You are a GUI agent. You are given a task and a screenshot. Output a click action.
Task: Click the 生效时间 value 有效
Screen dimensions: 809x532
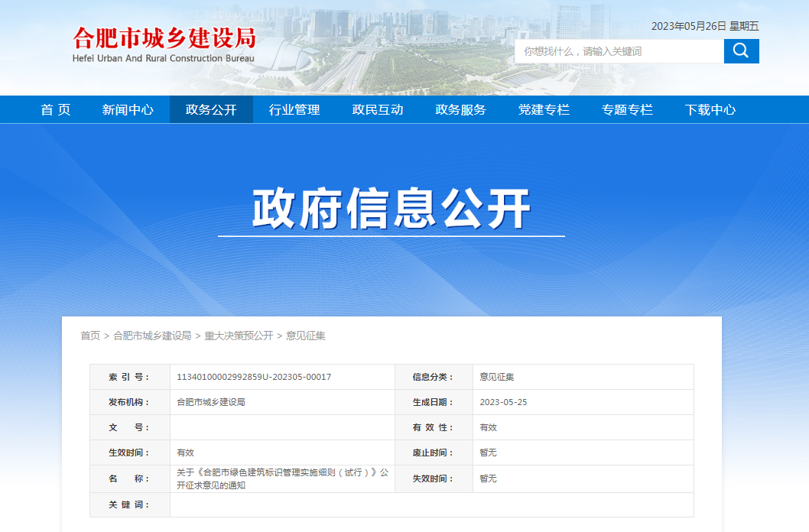point(185,453)
